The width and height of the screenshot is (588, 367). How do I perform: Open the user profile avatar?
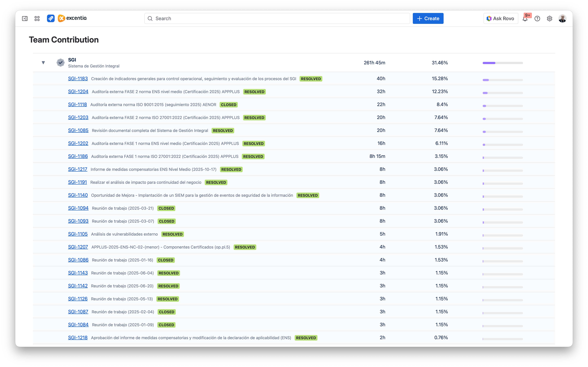pos(562,18)
